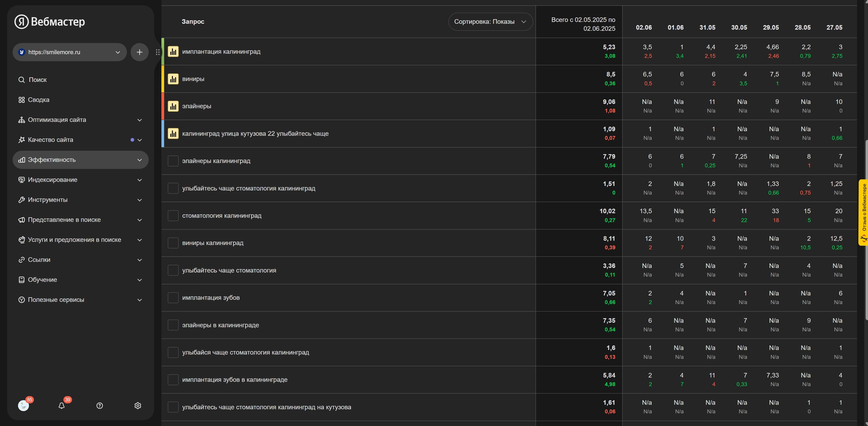
Task: Click the chart icon beside имплантация калининград
Action: point(173,52)
